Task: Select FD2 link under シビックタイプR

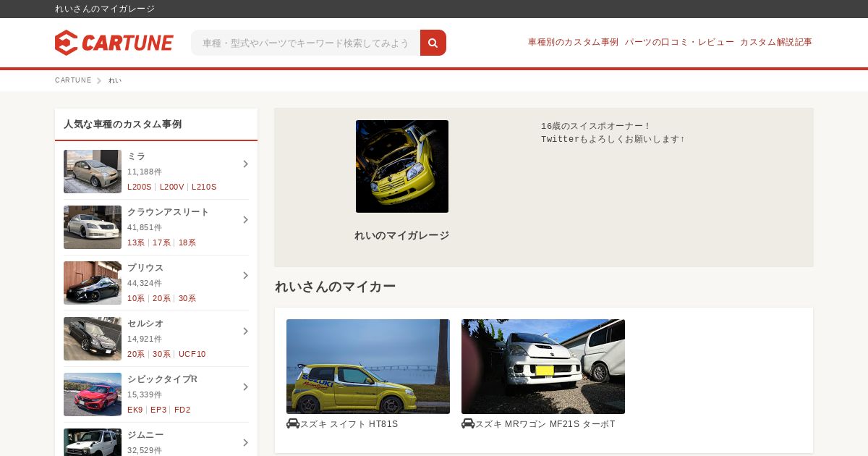Action: pos(182,410)
